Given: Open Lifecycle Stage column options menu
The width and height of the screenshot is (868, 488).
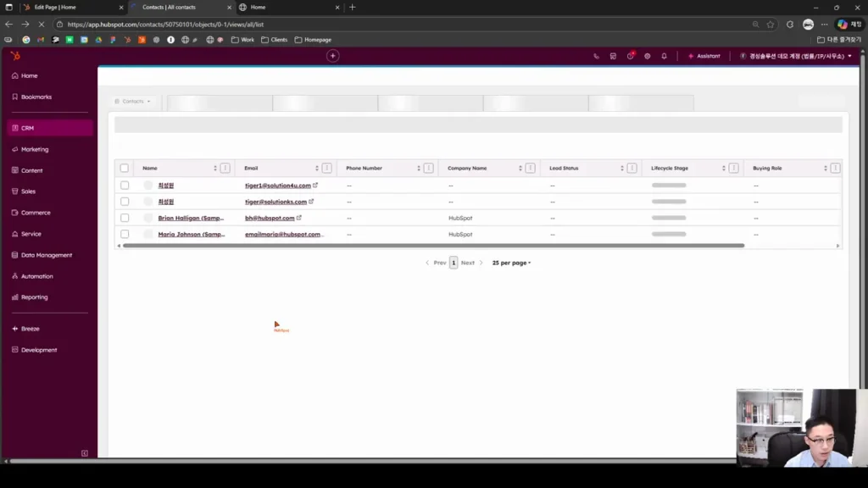Looking at the screenshot, I should [x=733, y=169].
